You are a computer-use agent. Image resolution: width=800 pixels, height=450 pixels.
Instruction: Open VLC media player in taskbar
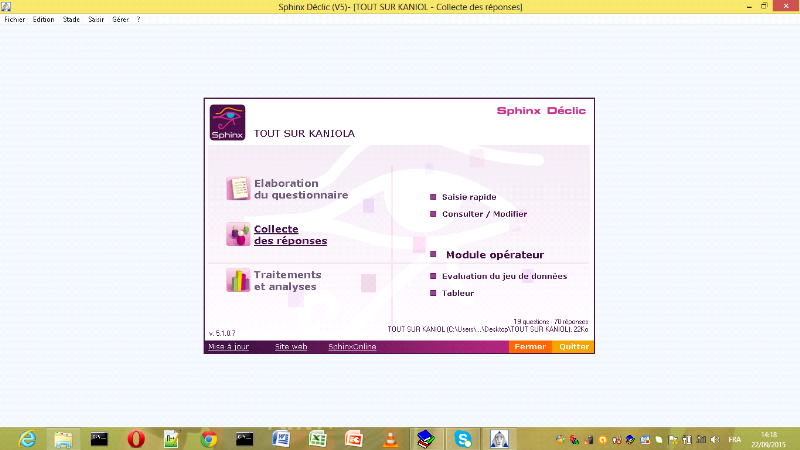coord(388,438)
